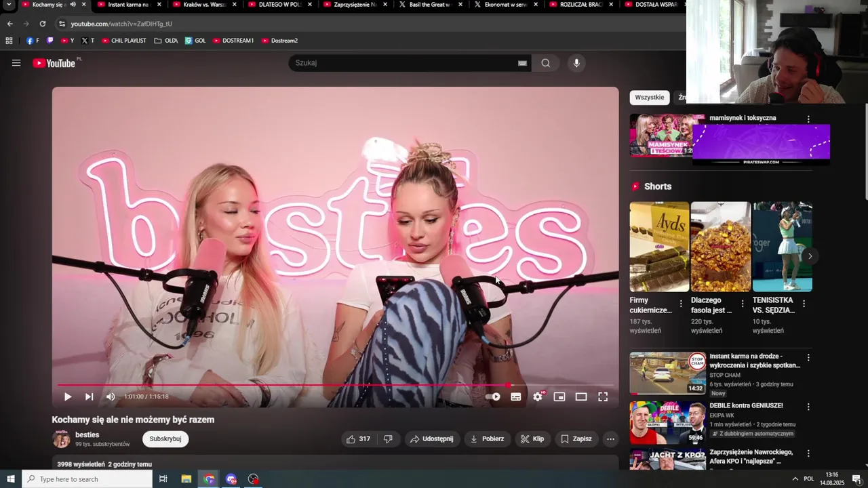Screen dimensions: 868x488
Task: Skip to the next video
Action: pos(89,396)
